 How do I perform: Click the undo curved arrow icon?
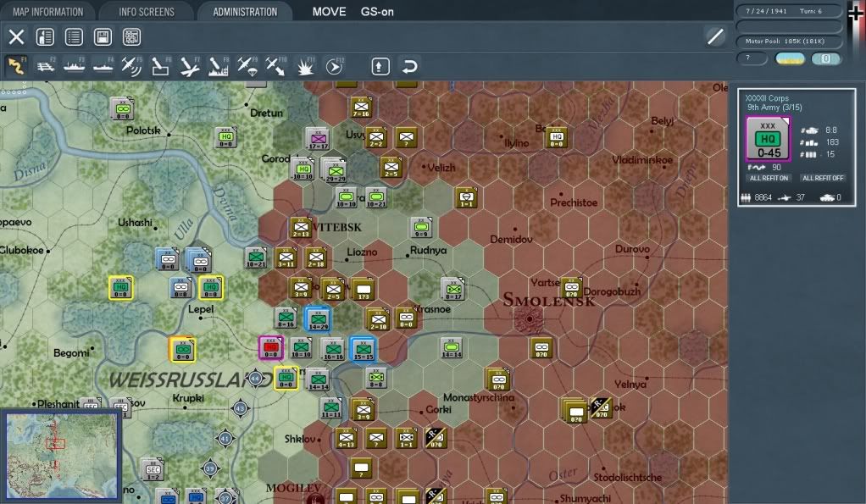pyautogui.click(x=409, y=66)
